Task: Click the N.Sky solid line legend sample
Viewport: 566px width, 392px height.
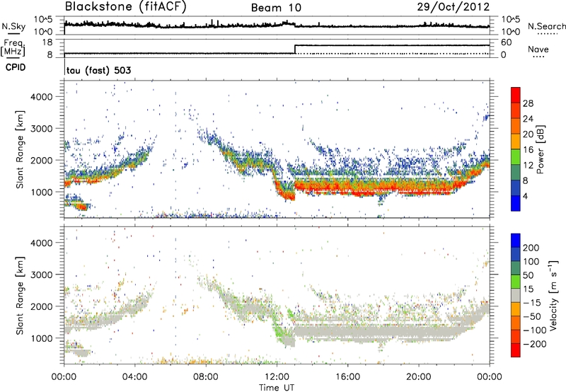Action: pos(13,33)
